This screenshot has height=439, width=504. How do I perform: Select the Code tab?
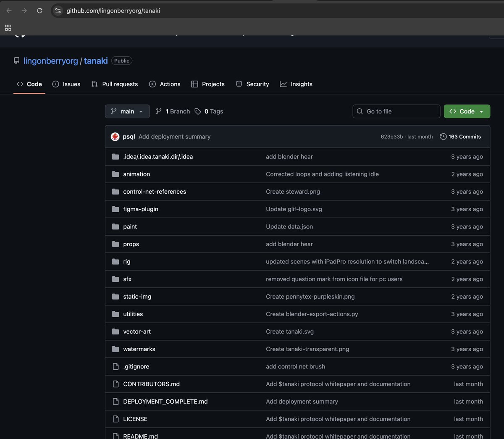29,84
